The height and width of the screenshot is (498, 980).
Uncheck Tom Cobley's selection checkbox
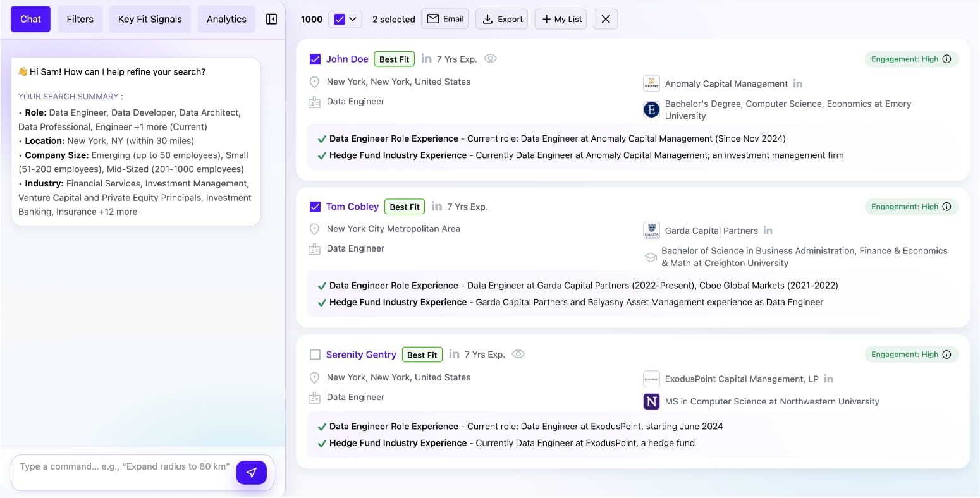(x=315, y=206)
